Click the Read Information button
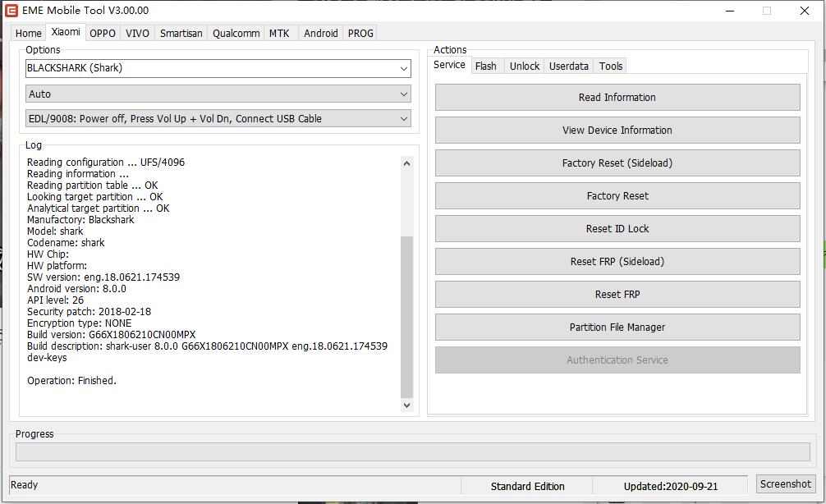 pyautogui.click(x=617, y=98)
